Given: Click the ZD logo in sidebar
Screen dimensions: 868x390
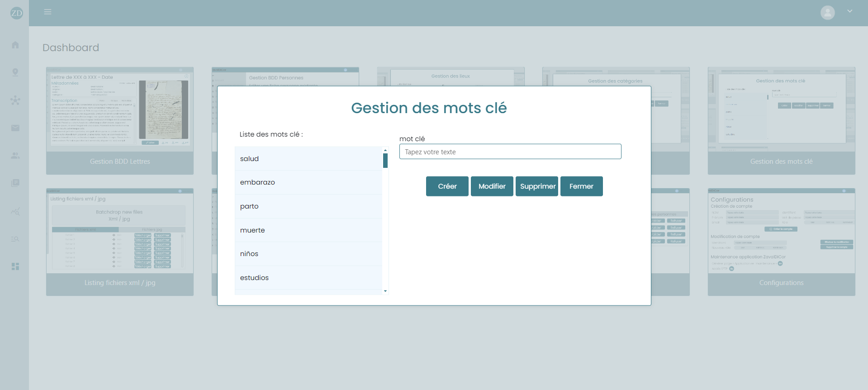Looking at the screenshot, I should 16,13.
